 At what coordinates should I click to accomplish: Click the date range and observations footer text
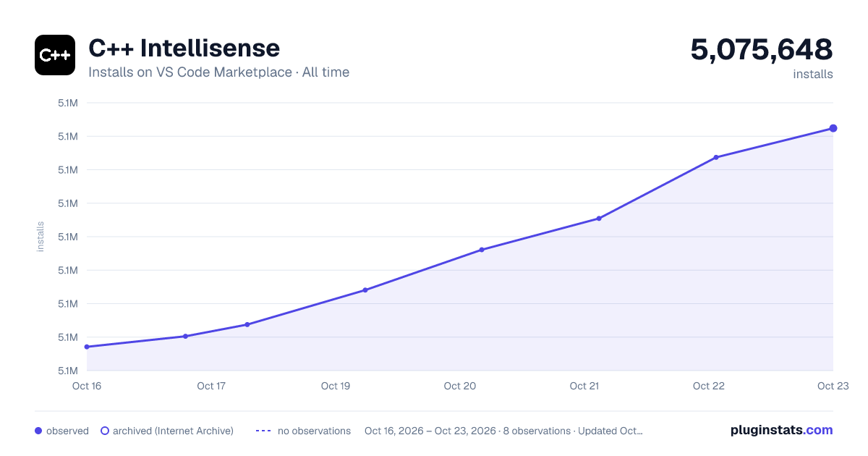pos(503,431)
